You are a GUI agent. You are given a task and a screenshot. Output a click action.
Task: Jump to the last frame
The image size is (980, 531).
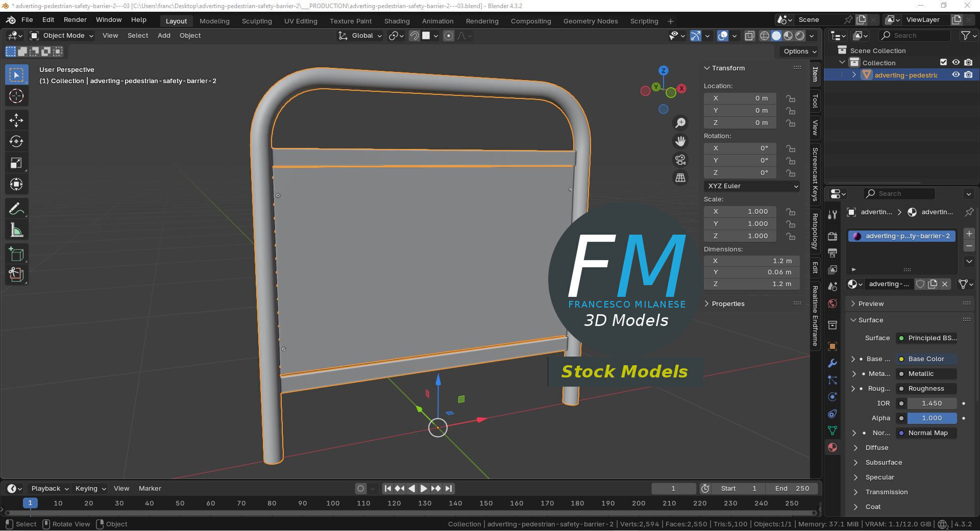(449, 489)
